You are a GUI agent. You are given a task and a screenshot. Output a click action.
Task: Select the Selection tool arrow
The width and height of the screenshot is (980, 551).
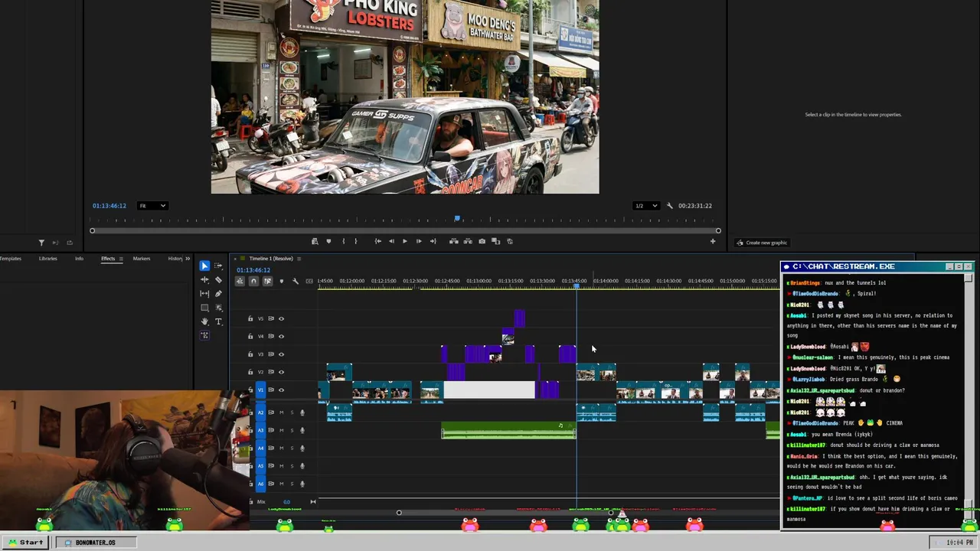pyautogui.click(x=204, y=266)
